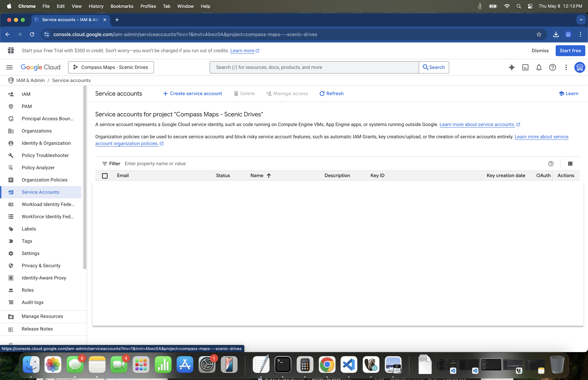The width and height of the screenshot is (588, 380).
Task: Collapse the left navigation panel
Action: click(11, 344)
